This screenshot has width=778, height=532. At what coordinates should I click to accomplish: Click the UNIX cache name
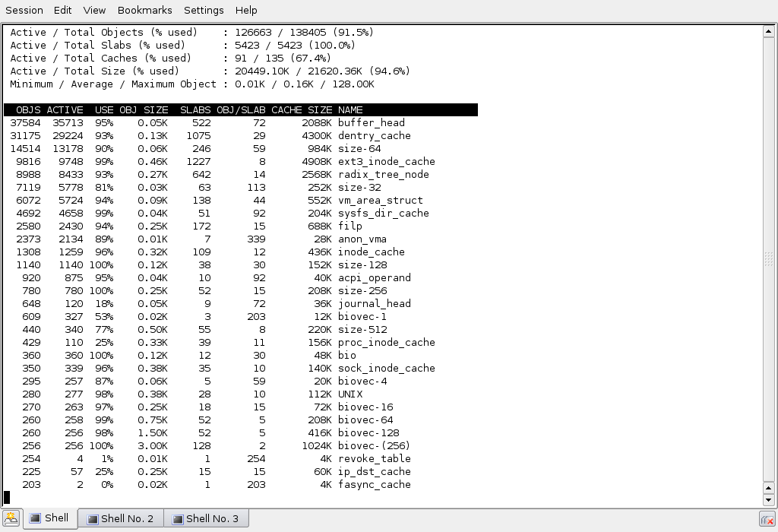tap(349, 394)
